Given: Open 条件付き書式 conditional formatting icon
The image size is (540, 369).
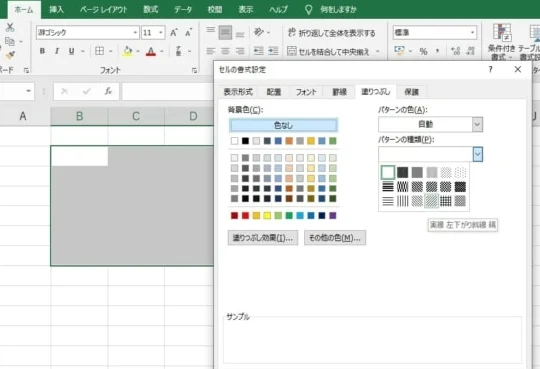Looking at the screenshot, I should click(x=501, y=33).
